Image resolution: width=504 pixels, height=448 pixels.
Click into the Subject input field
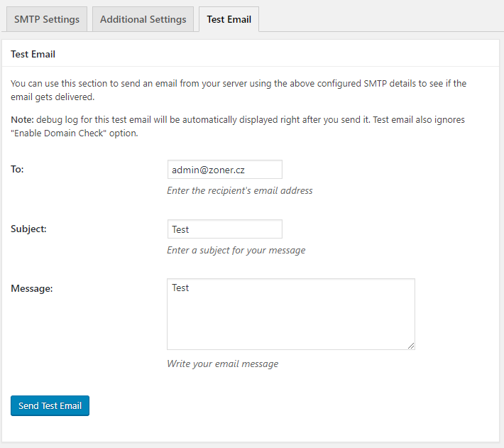(224, 229)
